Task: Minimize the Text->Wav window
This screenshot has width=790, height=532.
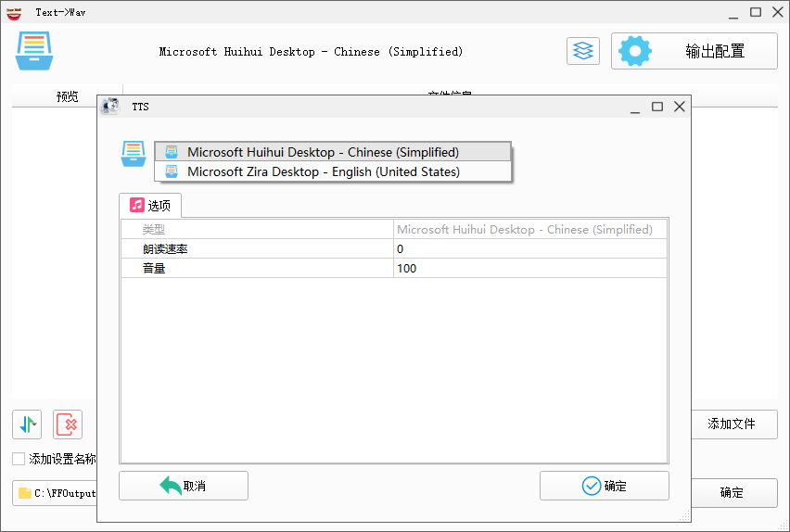Action: (x=733, y=13)
